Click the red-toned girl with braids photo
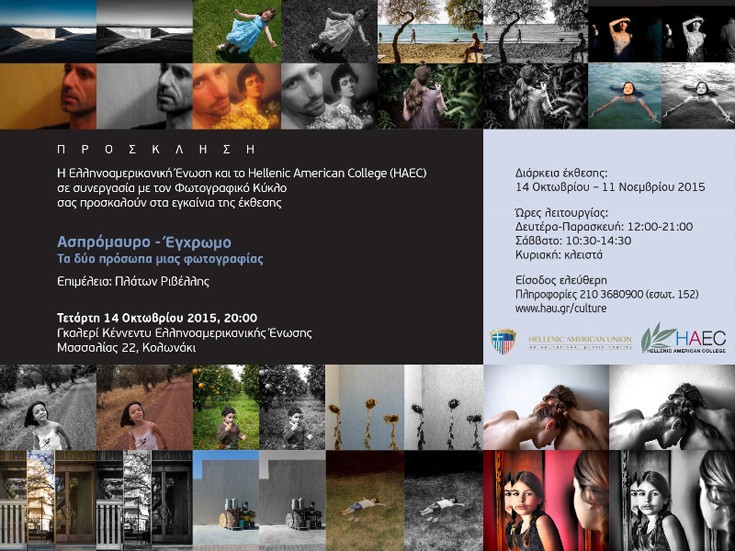This screenshot has height=551, width=735. tap(546, 501)
